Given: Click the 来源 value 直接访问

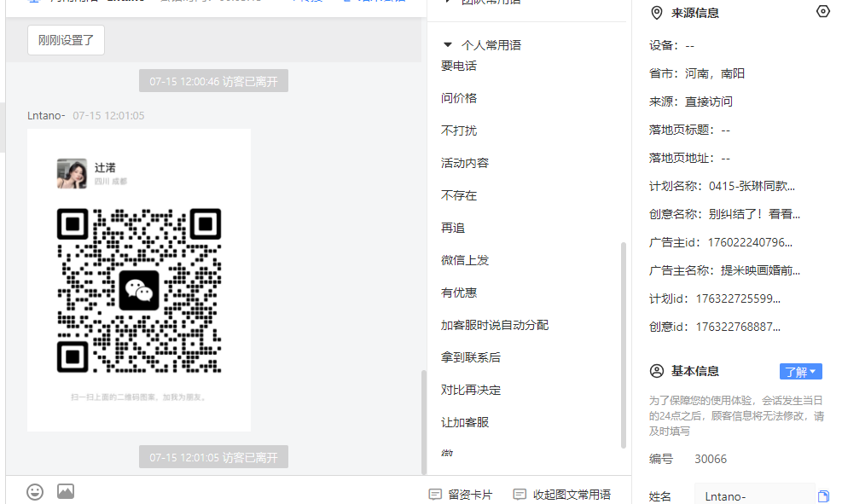Looking at the screenshot, I should tap(709, 101).
